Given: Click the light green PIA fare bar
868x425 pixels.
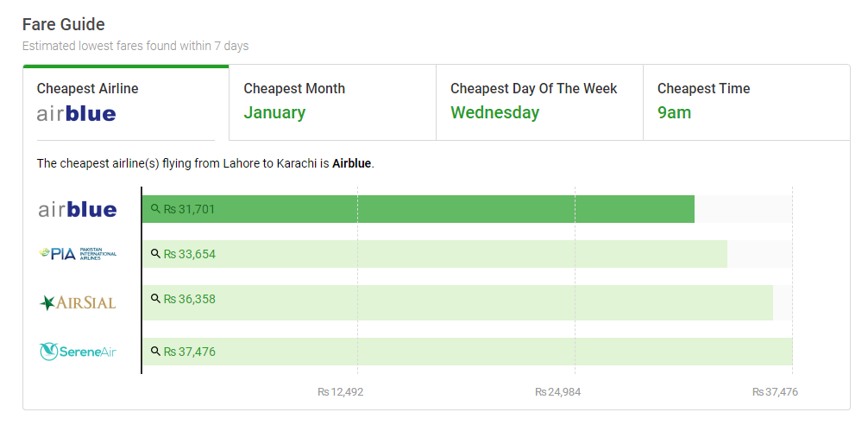Looking at the screenshot, I should point(475,254).
